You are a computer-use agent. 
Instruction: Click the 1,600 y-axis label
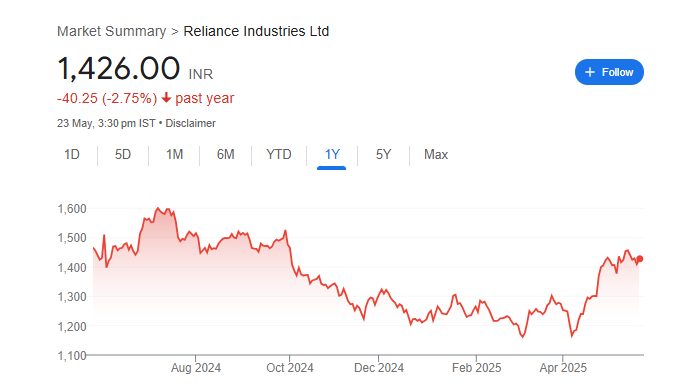click(x=72, y=209)
